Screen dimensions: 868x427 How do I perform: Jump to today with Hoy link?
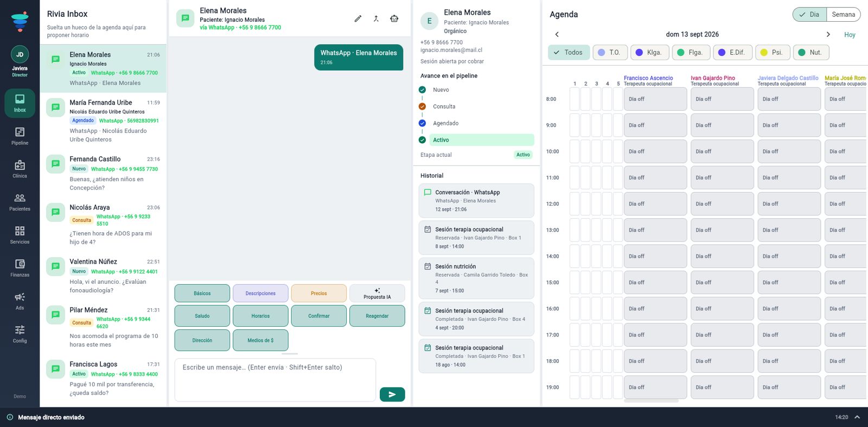850,35
